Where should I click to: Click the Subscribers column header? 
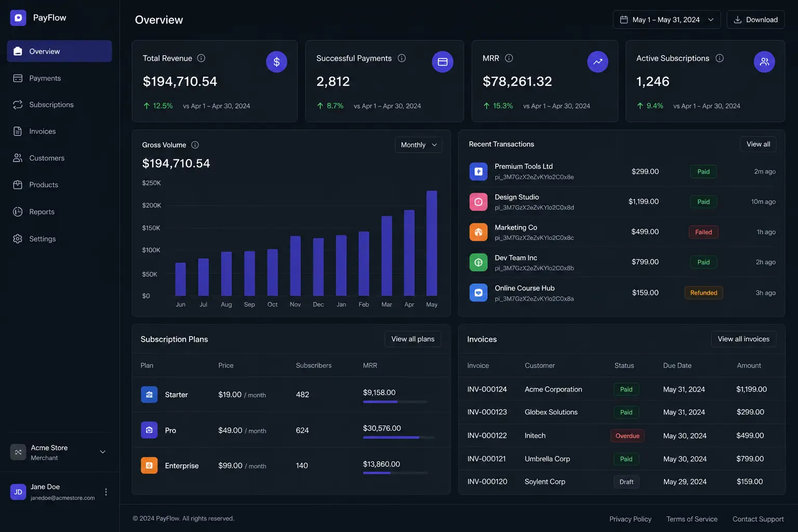coord(313,365)
